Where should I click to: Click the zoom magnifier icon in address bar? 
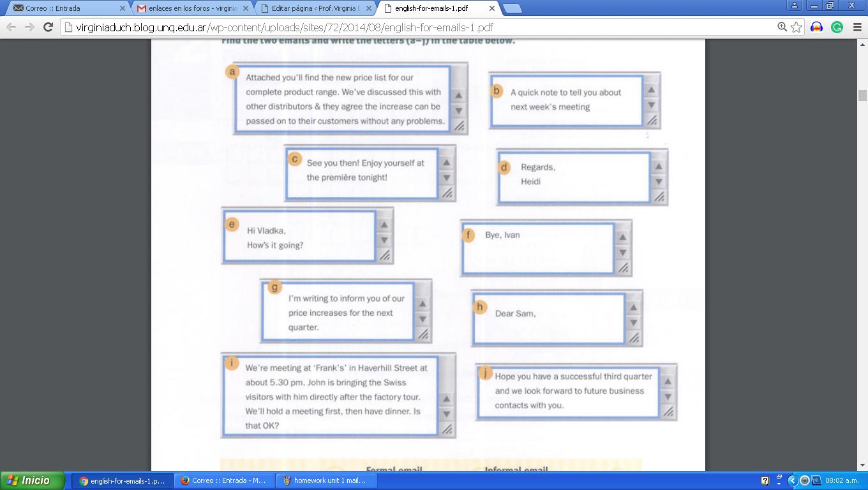coord(782,27)
